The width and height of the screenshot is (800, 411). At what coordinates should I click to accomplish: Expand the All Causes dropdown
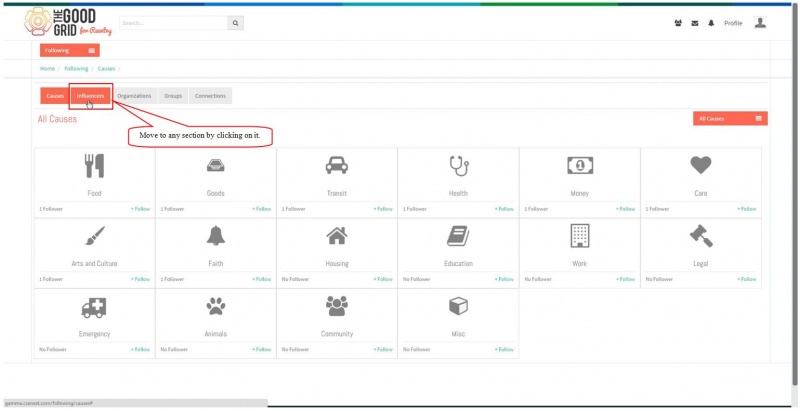coord(730,119)
